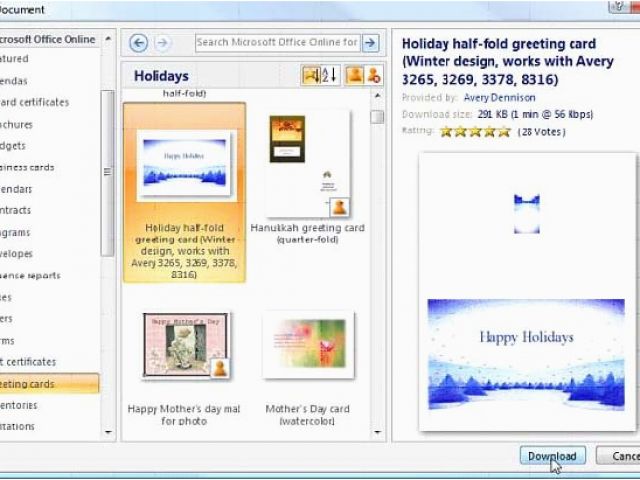Open Inventories category
Screen dimensions: 640x480
(x=18, y=405)
